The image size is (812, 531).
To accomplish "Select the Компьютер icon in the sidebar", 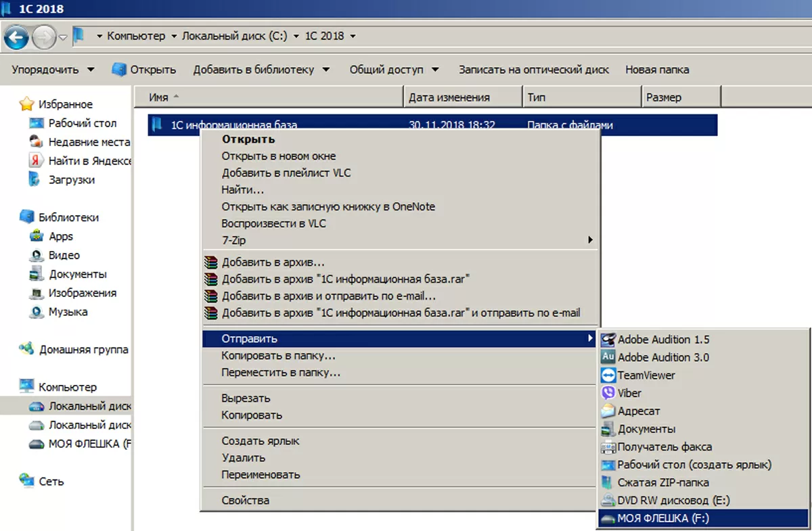I will [x=26, y=387].
